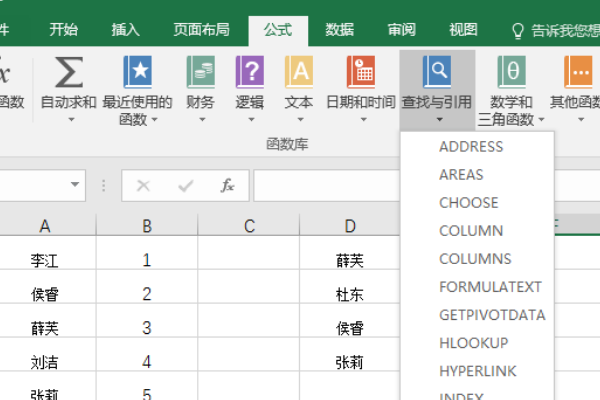Viewport: 600px width, 400px height.
Task: Pick HYPERLINK in the function dropdown
Action: (x=476, y=371)
